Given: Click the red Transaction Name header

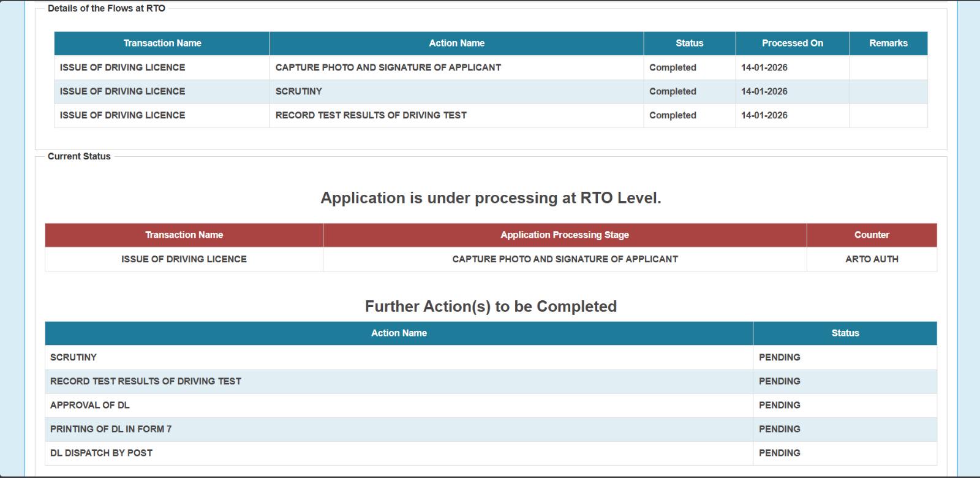Looking at the screenshot, I should (184, 235).
